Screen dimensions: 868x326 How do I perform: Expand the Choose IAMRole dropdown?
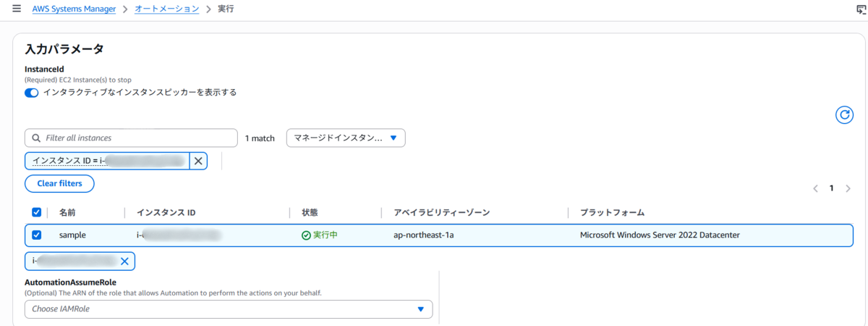pyautogui.click(x=229, y=309)
